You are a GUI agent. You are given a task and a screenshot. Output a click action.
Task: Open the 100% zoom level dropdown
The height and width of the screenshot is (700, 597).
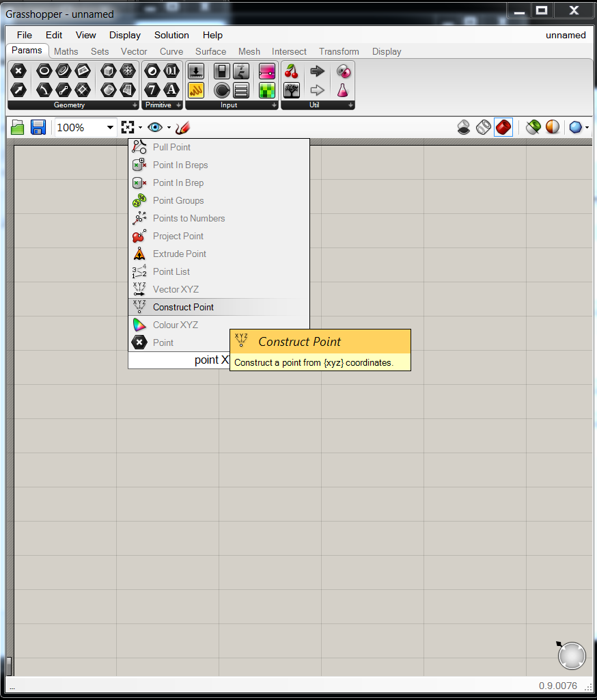tap(110, 128)
